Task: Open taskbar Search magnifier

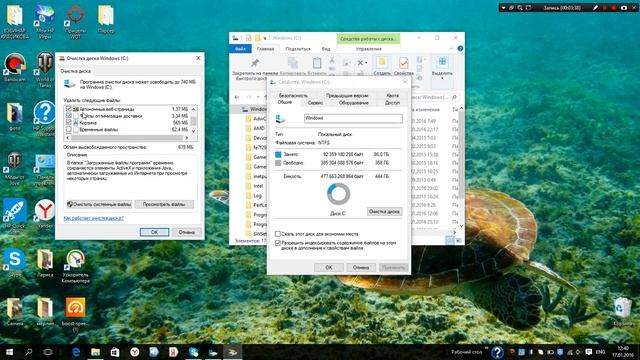Action: tap(29, 351)
